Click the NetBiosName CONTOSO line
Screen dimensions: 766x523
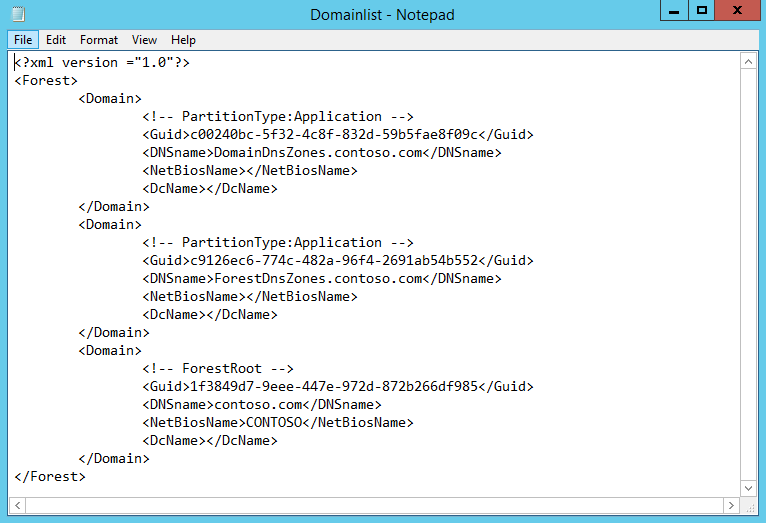click(278, 422)
